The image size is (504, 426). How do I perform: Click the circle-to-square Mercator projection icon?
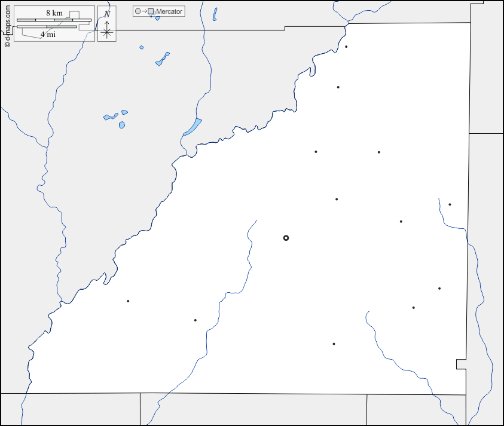[x=143, y=11]
